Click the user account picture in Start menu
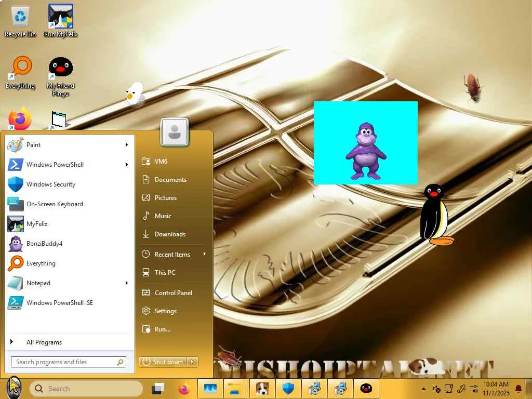 (x=175, y=132)
